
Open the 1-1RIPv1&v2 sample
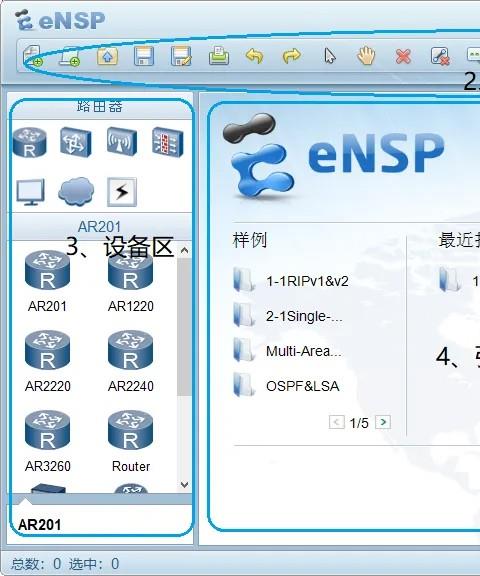(x=291, y=281)
